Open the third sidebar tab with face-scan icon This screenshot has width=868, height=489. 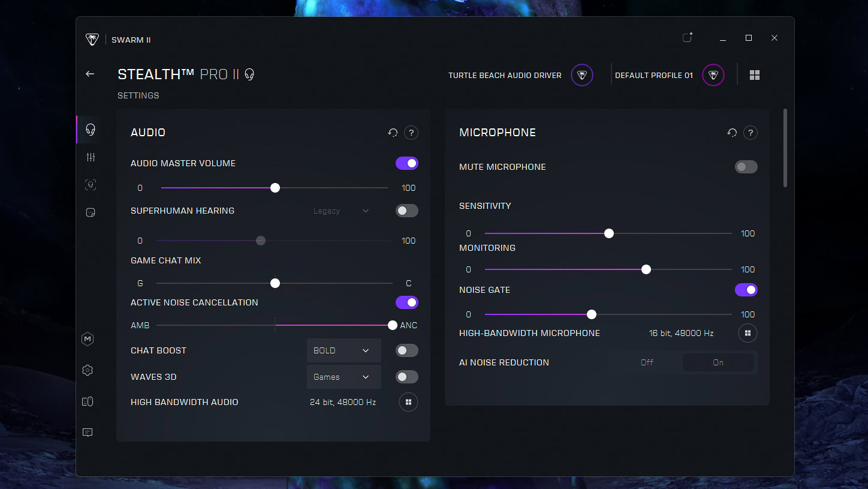click(x=91, y=185)
